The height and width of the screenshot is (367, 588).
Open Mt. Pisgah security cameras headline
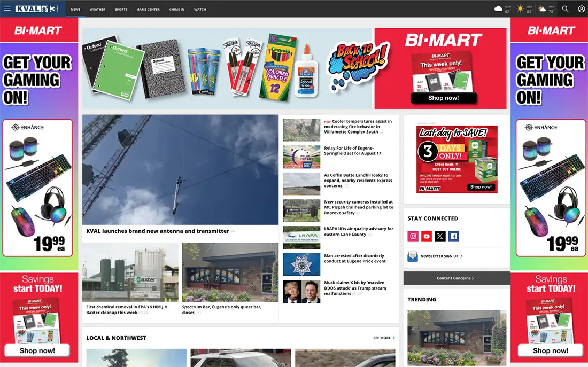click(x=359, y=207)
